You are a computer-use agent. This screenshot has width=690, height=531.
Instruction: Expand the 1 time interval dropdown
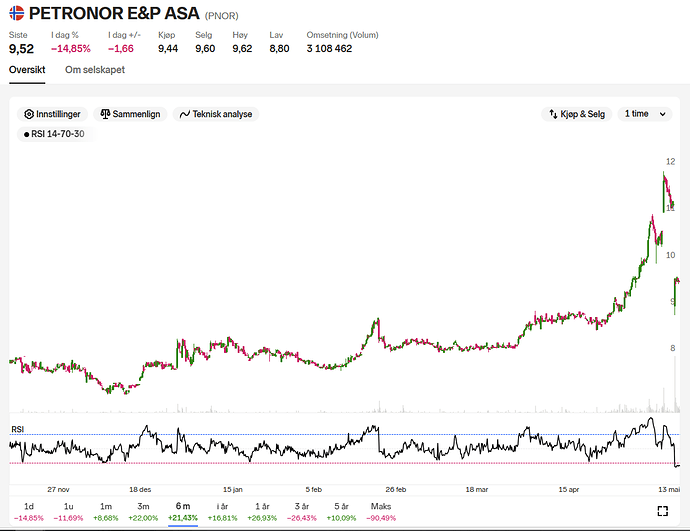click(x=645, y=114)
